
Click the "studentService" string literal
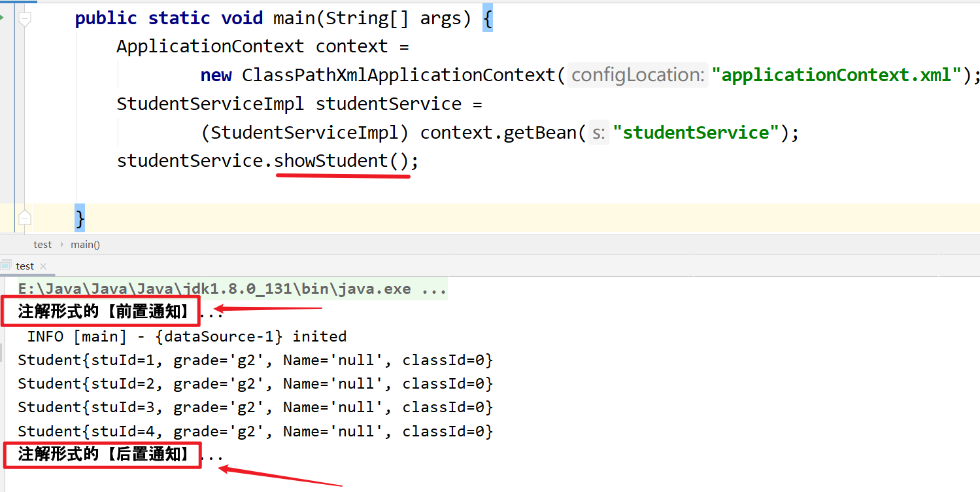pos(696,133)
